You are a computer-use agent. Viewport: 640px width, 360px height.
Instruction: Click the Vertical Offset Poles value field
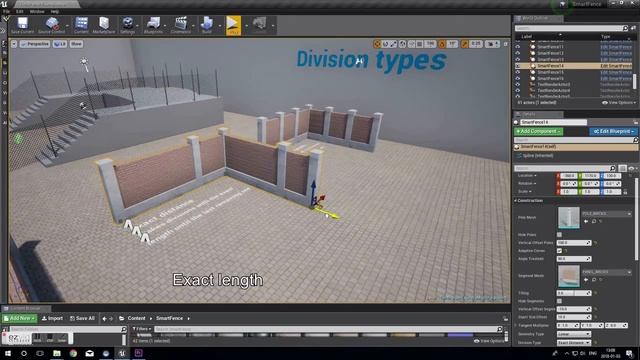[x=574, y=243]
